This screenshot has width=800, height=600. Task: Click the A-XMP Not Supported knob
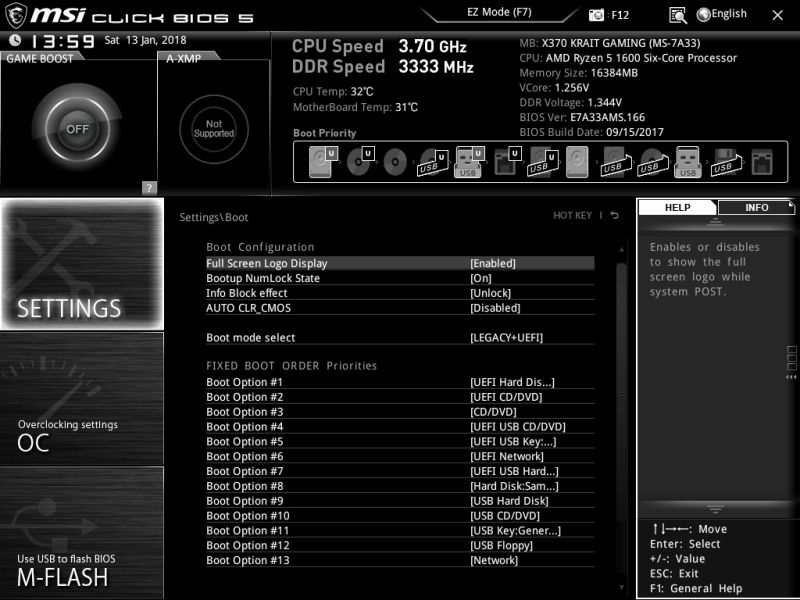[214, 129]
